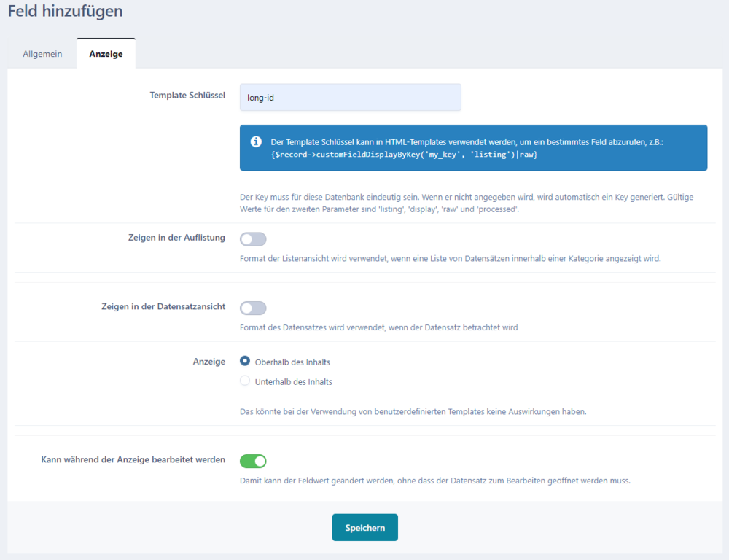Disable Kann während der Anzeige bearbeitet werden
This screenshot has width=729, height=560.
[253, 461]
